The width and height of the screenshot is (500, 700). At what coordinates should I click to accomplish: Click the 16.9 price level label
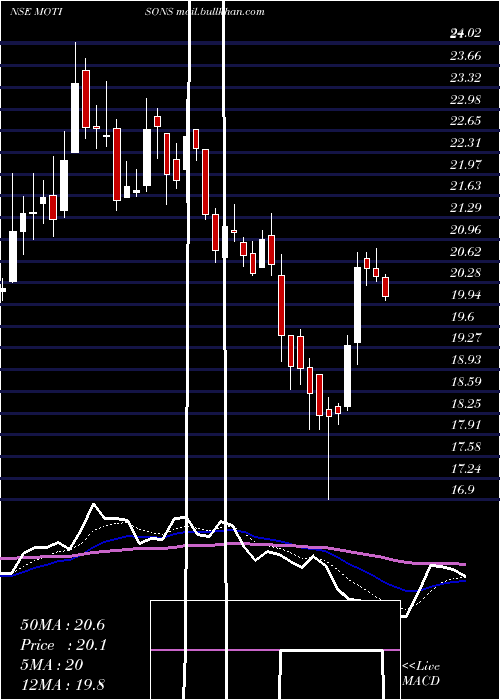462,491
